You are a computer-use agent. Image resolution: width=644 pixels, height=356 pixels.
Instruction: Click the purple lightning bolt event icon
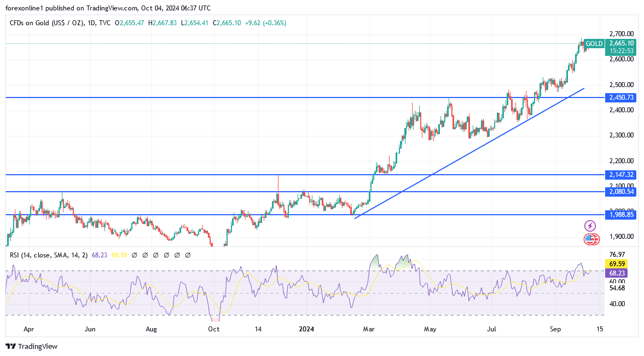pyautogui.click(x=590, y=226)
